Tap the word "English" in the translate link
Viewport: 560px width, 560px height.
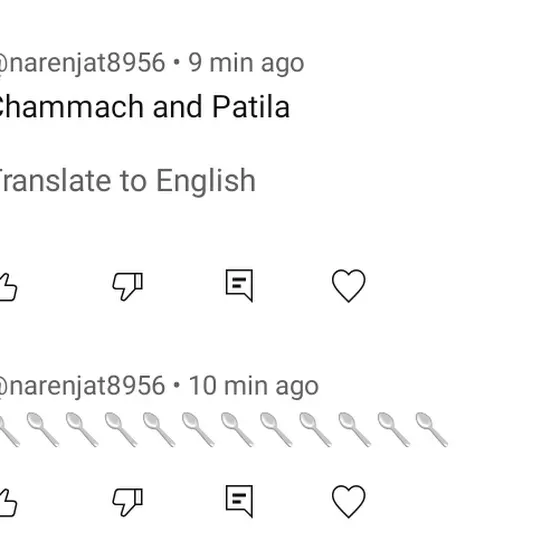pyautogui.click(x=206, y=181)
